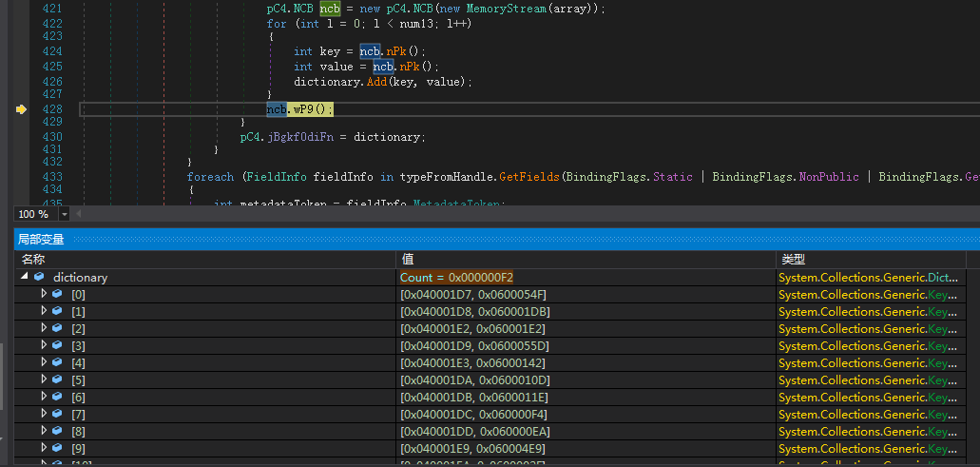Click the type cell of the dictionary row

coord(872,277)
